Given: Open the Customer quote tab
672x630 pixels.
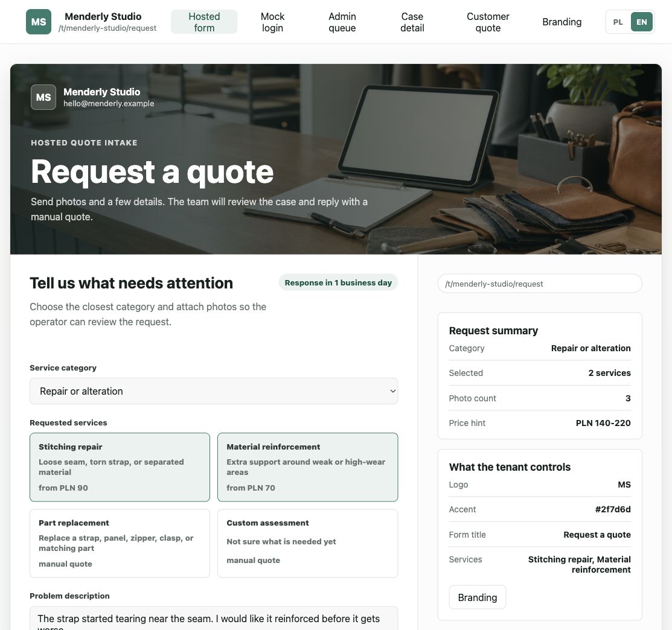Looking at the screenshot, I should click(x=488, y=22).
